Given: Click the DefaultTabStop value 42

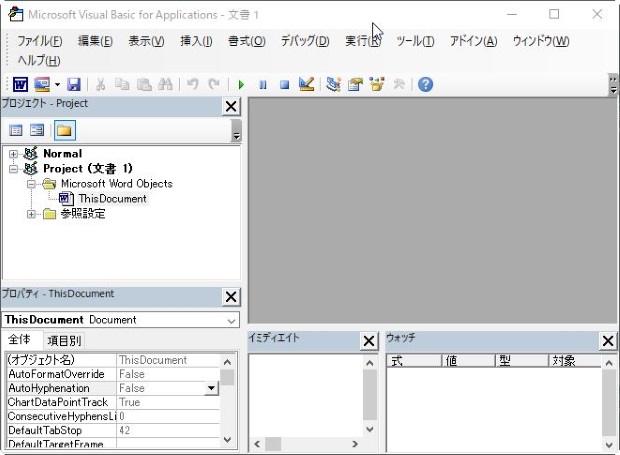Looking at the screenshot, I should (168, 430).
